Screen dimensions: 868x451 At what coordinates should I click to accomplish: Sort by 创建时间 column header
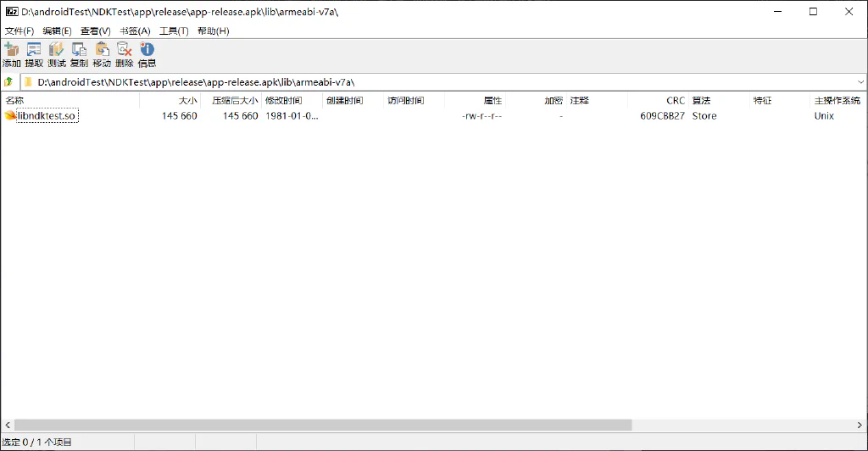353,100
